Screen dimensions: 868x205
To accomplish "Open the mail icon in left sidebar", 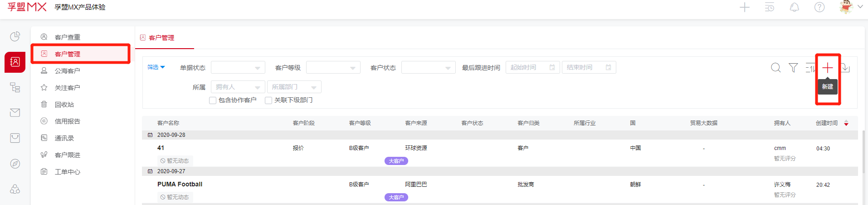I will pyautogui.click(x=15, y=112).
